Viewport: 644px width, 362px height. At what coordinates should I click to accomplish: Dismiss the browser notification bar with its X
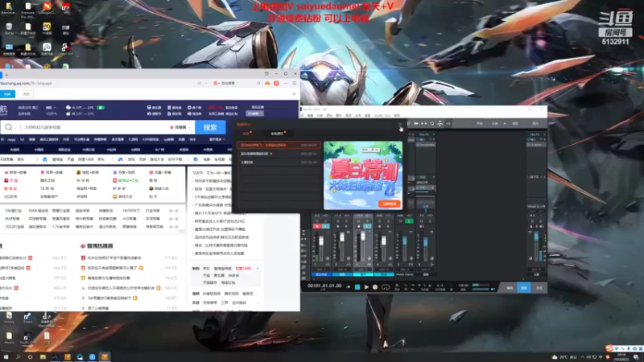pyautogui.click(x=294, y=94)
